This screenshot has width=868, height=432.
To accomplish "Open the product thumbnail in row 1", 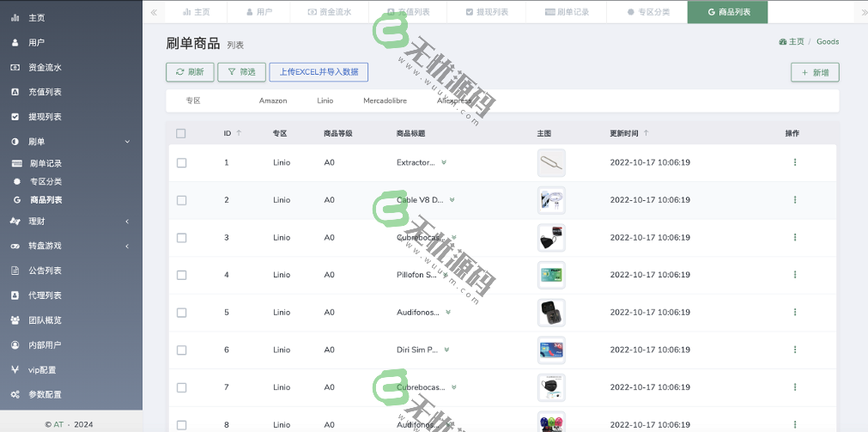I will click(x=551, y=163).
